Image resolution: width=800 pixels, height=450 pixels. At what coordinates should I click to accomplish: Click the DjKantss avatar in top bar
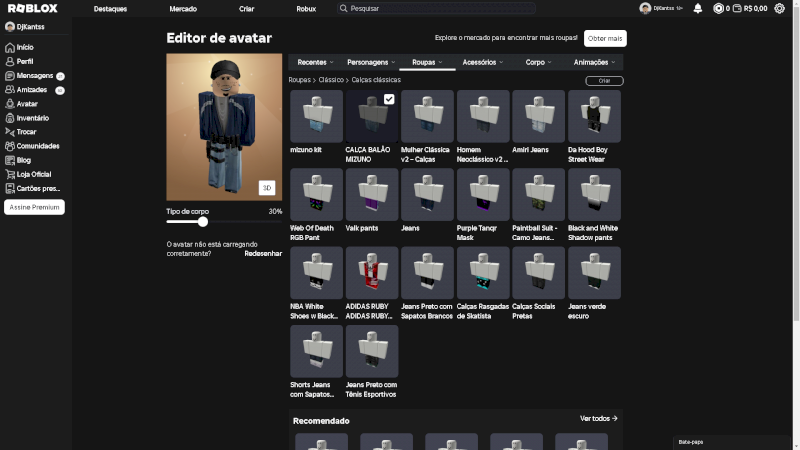(x=645, y=8)
